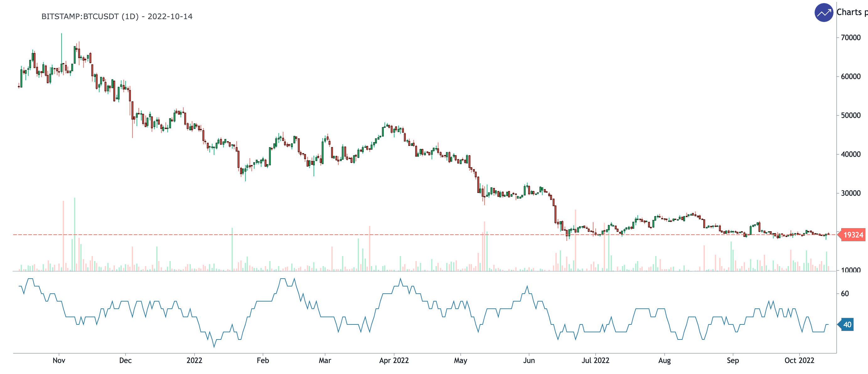Click the blue 40 indicator value tag
868x374 pixels.
(x=847, y=324)
